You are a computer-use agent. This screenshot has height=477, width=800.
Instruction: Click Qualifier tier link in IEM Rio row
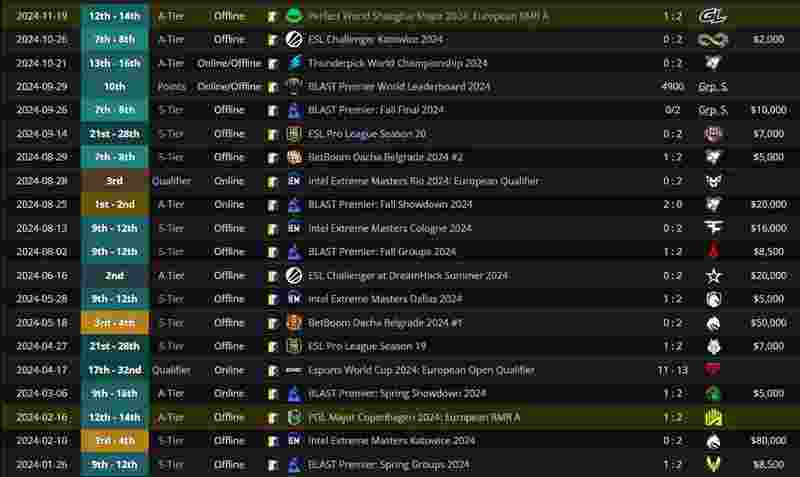tap(171, 181)
